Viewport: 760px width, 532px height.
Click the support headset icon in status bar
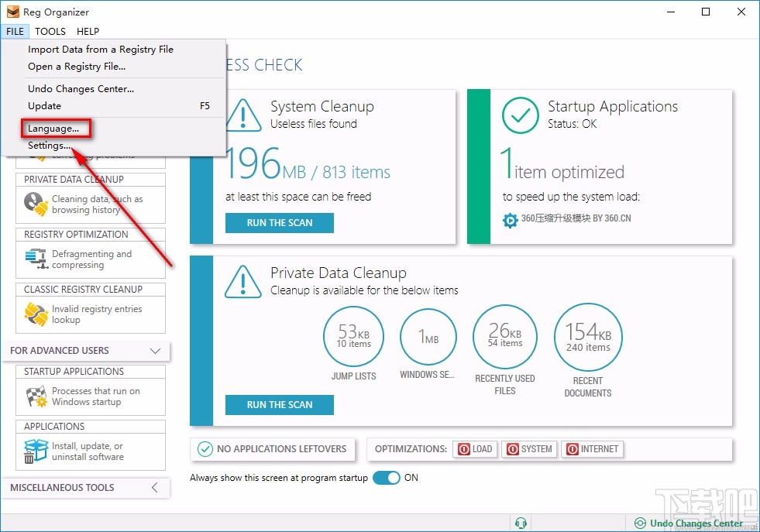pyautogui.click(x=521, y=523)
